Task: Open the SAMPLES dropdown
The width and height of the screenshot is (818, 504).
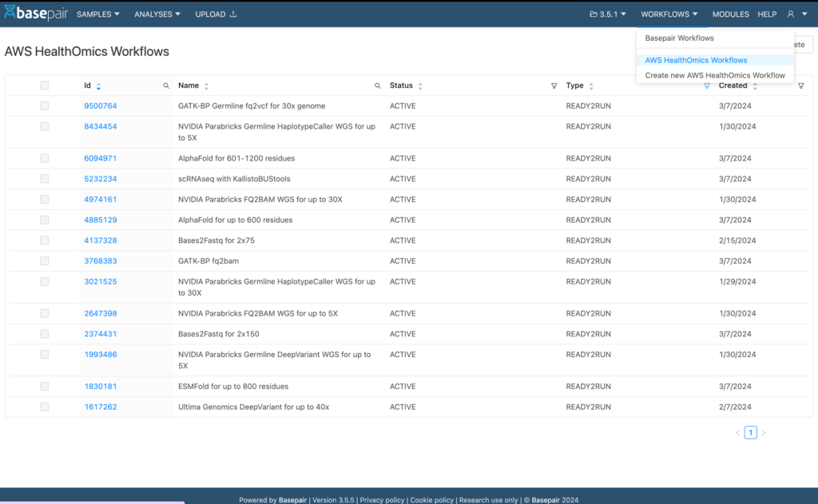Action: pos(97,14)
